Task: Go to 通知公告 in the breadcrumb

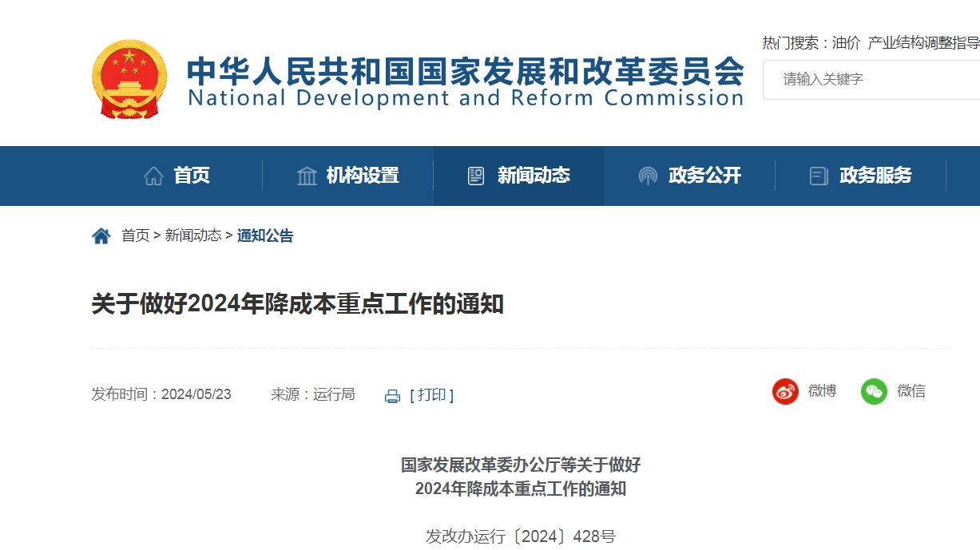Action: [x=265, y=235]
